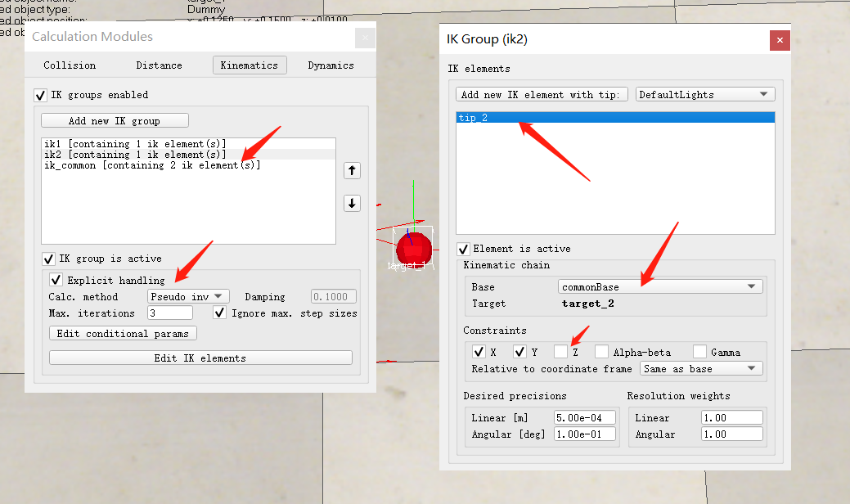Uncheck the Y constraint
Screen dimensions: 850x504
click(x=519, y=352)
